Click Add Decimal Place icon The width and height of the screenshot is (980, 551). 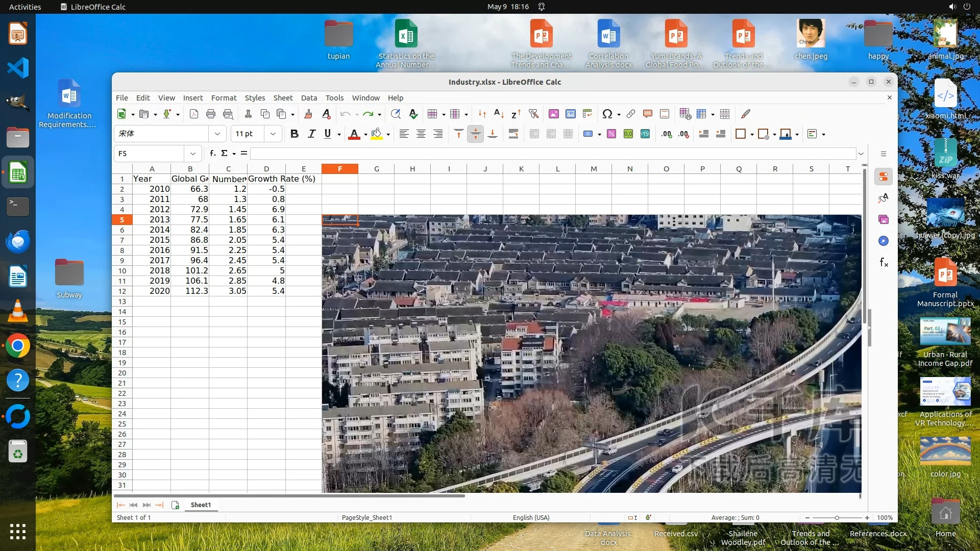[x=667, y=134]
